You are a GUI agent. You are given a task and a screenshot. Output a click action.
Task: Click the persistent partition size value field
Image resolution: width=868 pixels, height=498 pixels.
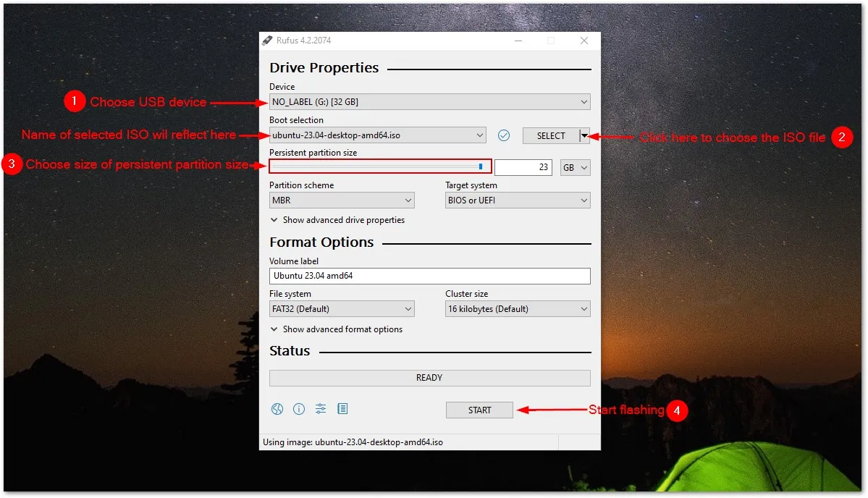click(x=523, y=167)
